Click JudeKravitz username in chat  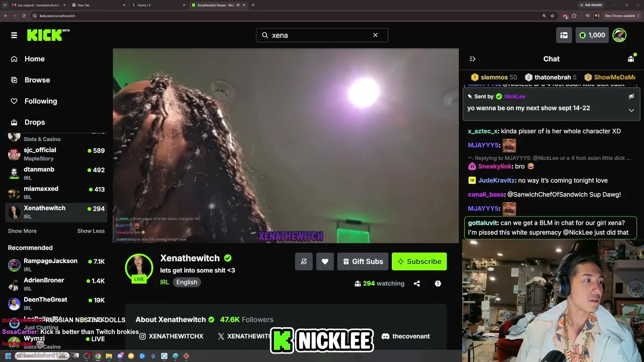(x=496, y=180)
